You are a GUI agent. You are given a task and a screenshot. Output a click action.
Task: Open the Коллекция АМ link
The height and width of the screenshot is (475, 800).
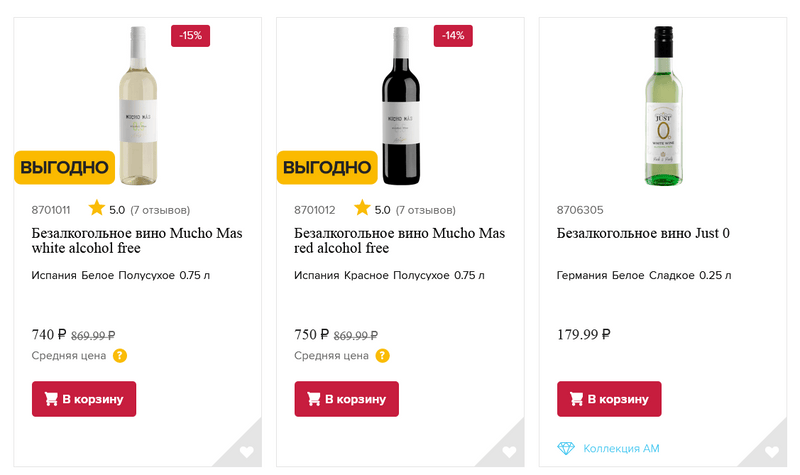click(621, 448)
